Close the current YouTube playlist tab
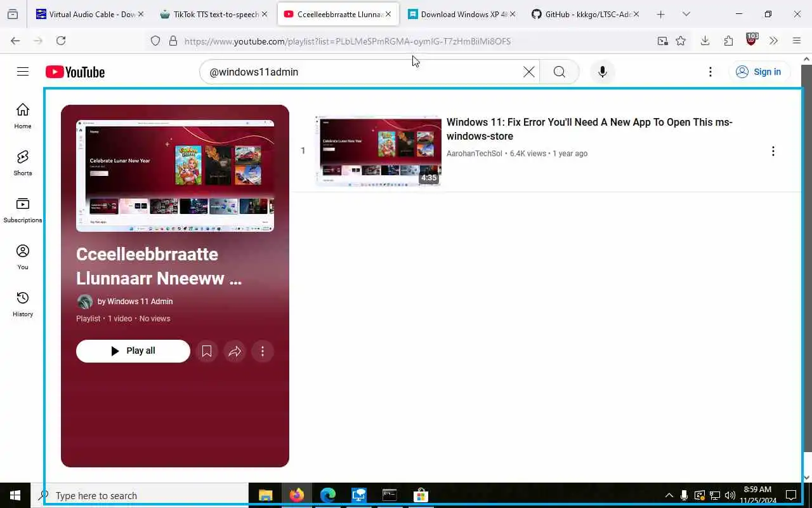Viewport: 812px width, 508px height. click(388, 14)
